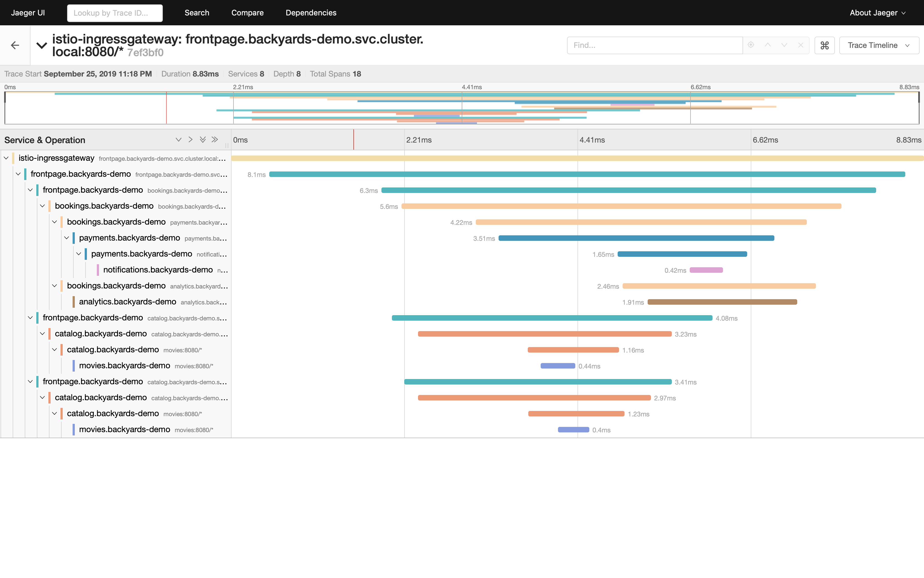Image resolution: width=924 pixels, height=578 pixels.
Task: Click the Total Spans 18 label
Action: tap(335, 74)
